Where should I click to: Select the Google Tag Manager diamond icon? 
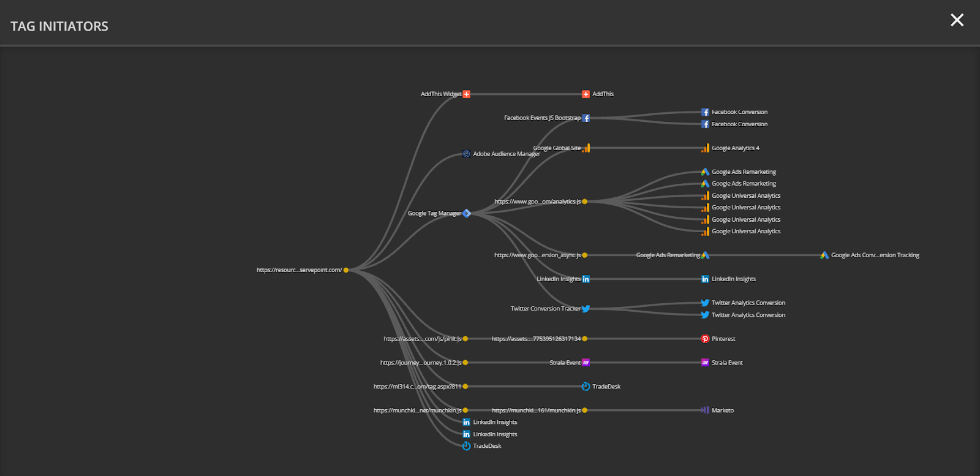(467, 213)
